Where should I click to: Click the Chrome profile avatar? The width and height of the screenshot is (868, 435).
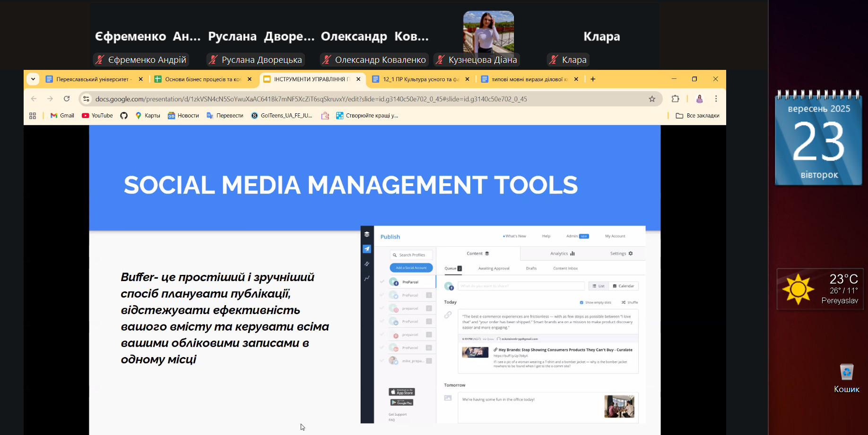click(x=699, y=99)
